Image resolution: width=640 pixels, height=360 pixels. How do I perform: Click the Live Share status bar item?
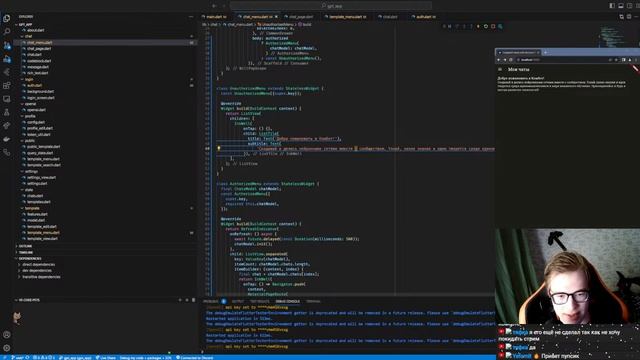click(106, 358)
